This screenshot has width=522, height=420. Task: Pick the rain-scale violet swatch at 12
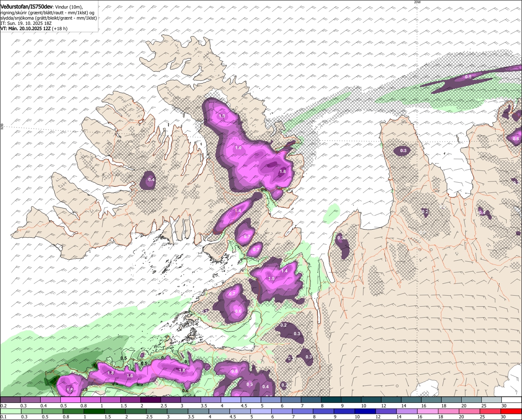pos(386,411)
